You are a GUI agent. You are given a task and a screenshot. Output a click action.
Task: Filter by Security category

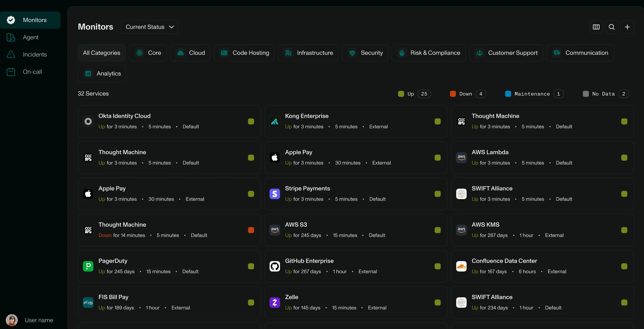click(365, 53)
